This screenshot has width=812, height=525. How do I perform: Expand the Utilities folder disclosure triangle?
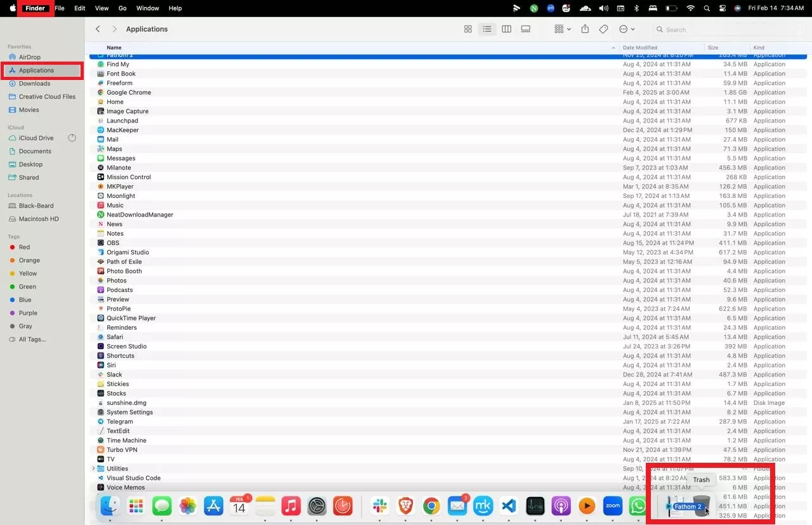coord(93,469)
